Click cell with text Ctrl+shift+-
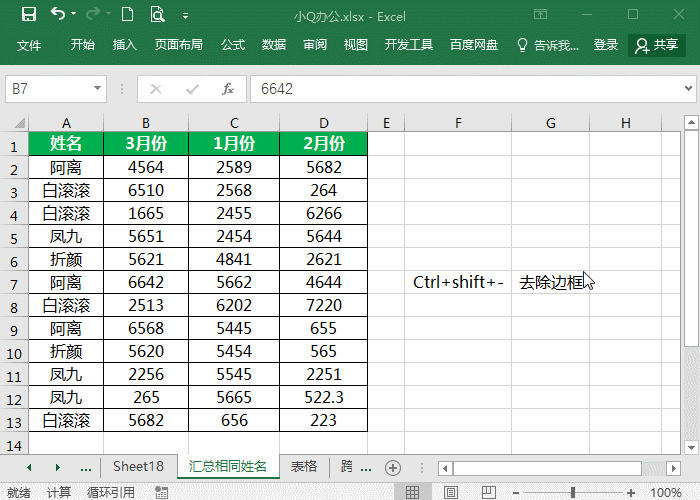 pos(458,282)
